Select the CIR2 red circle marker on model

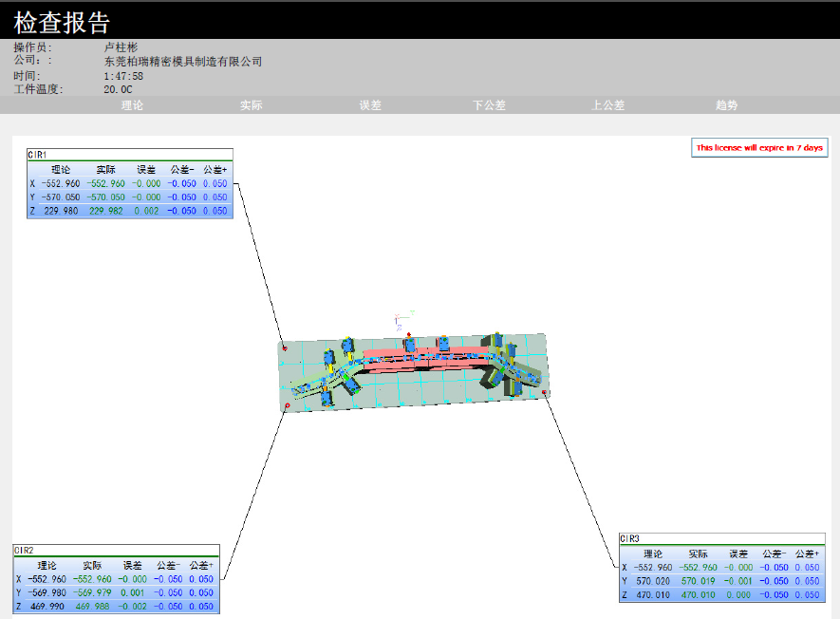click(x=288, y=404)
